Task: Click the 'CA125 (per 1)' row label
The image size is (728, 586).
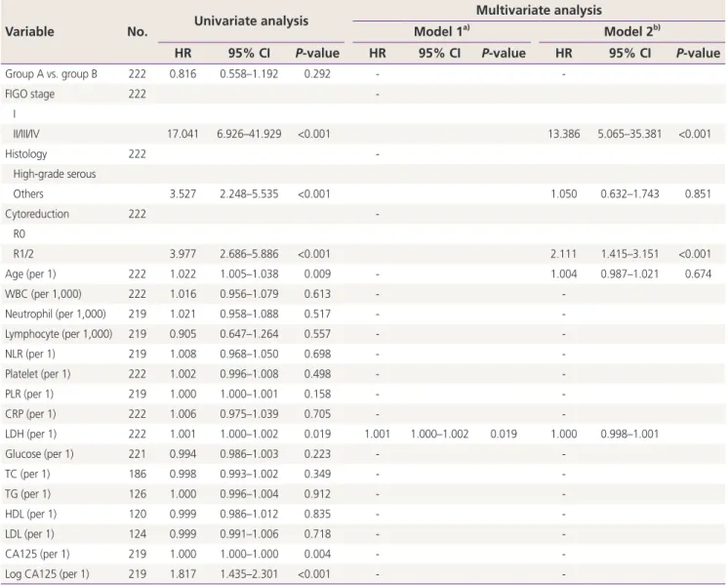Action: click(37, 554)
